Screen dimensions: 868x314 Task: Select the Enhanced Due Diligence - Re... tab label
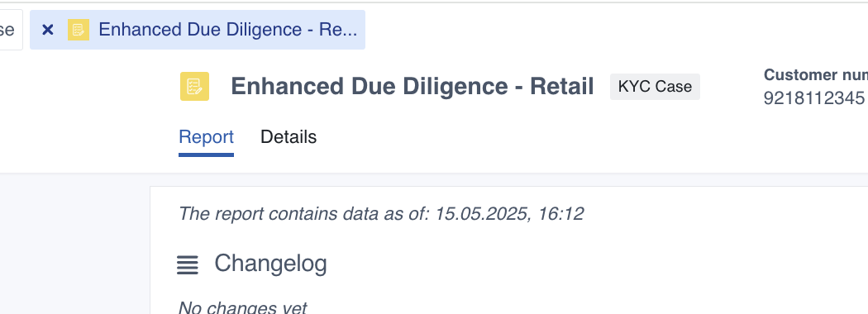[x=227, y=30]
